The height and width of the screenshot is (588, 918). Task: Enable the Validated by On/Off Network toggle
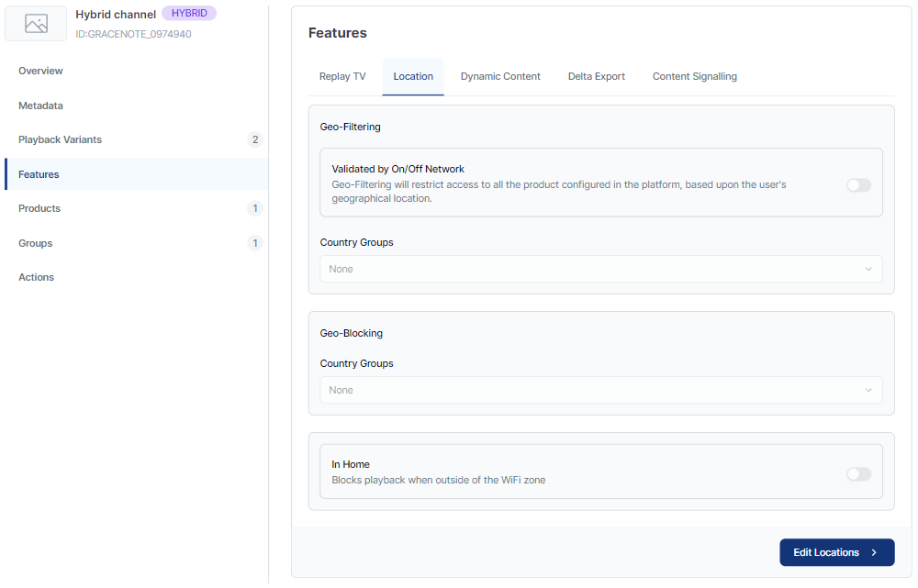pyautogui.click(x=857, y=185)
